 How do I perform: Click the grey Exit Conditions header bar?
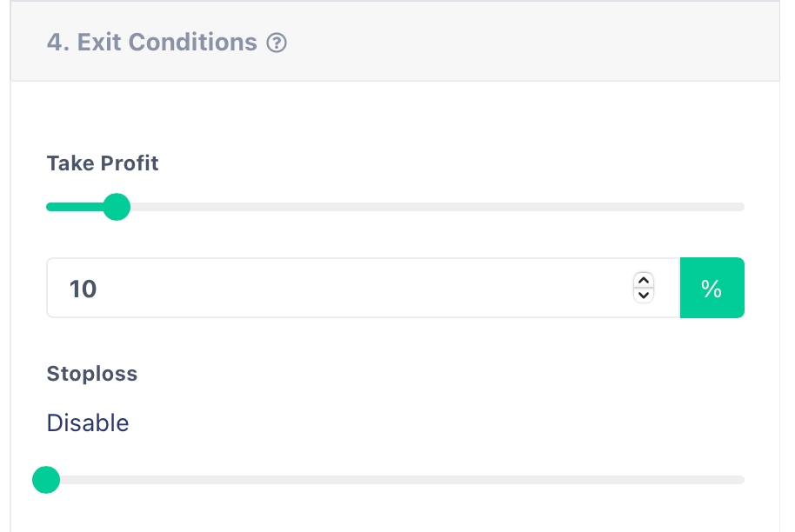522,43
